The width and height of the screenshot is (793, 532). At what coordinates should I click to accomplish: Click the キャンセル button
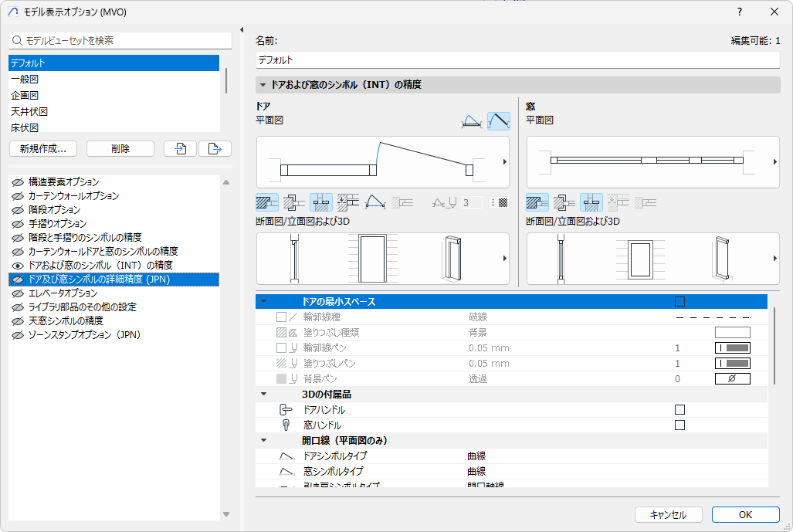[668, 515]
